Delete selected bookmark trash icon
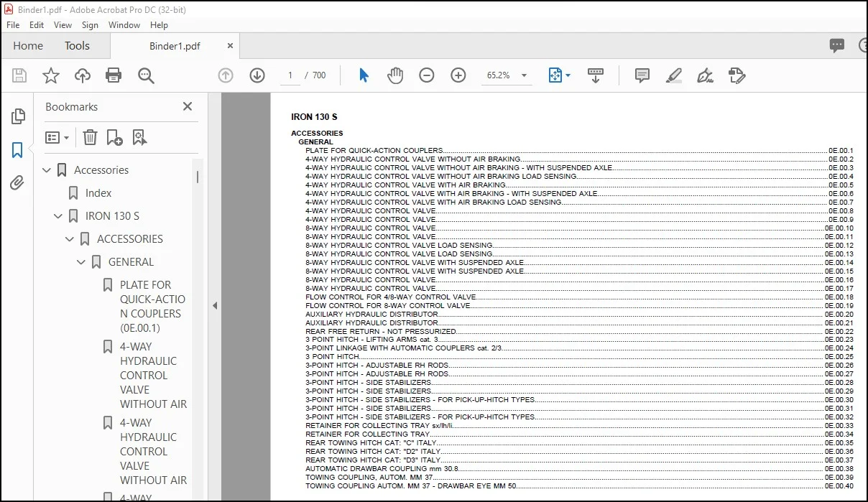The image size is (868, 502). (90, 137)
